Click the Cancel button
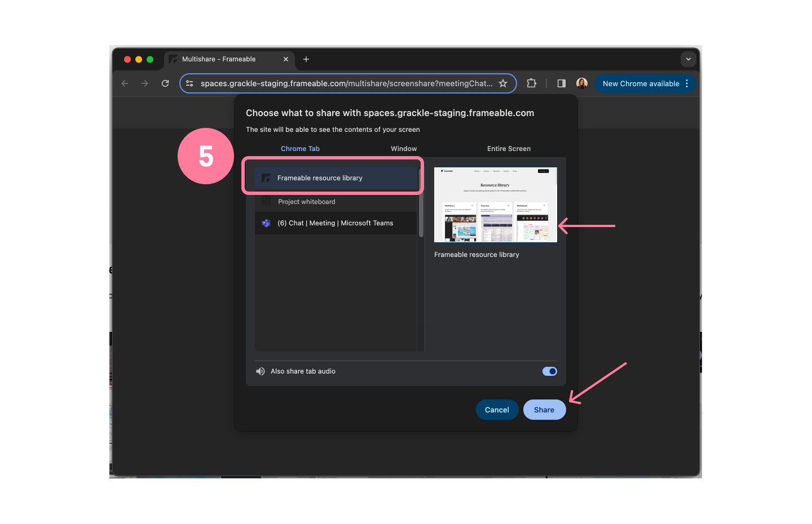The height and width of the screenshot is (524, 812). [x=497, y=410]
